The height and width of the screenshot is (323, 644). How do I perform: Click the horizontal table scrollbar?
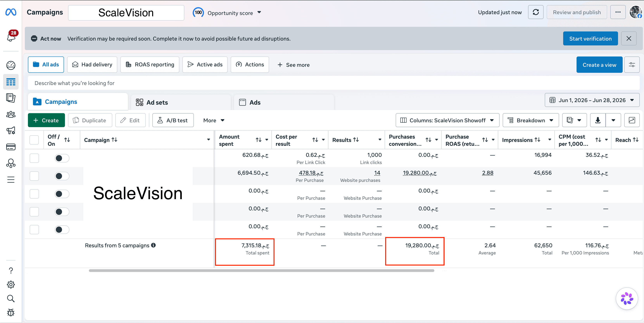tap(262, 271)
